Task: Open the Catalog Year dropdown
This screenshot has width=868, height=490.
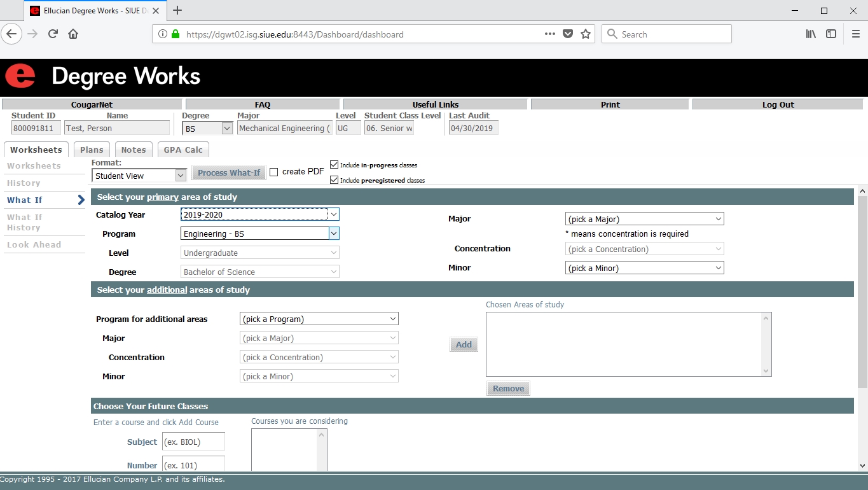Action: click(259, 214)
